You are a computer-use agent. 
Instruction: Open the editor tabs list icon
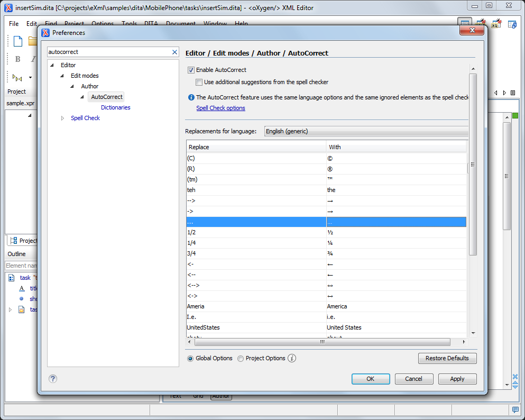513,93
